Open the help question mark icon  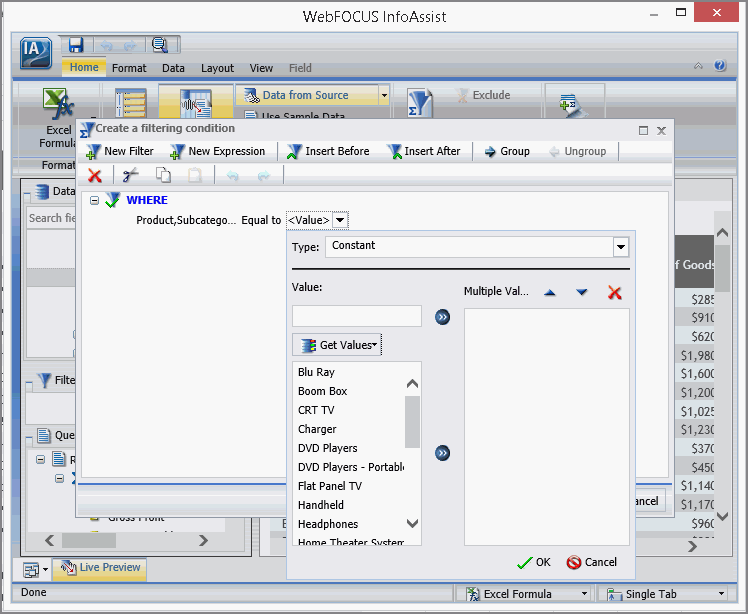720,65
